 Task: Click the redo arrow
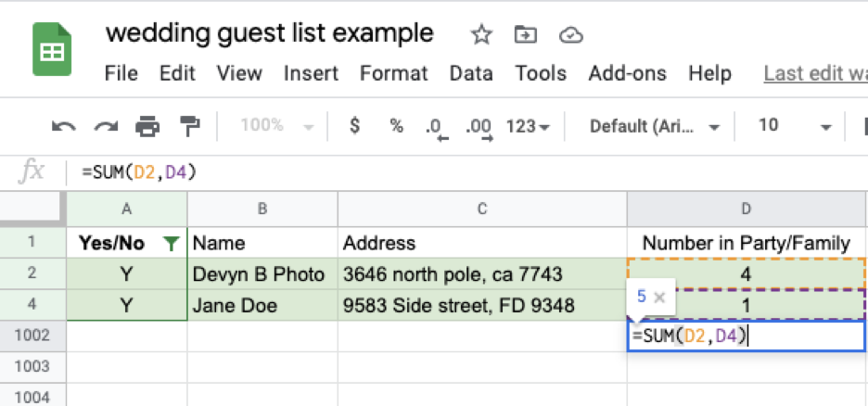point(107,126)
